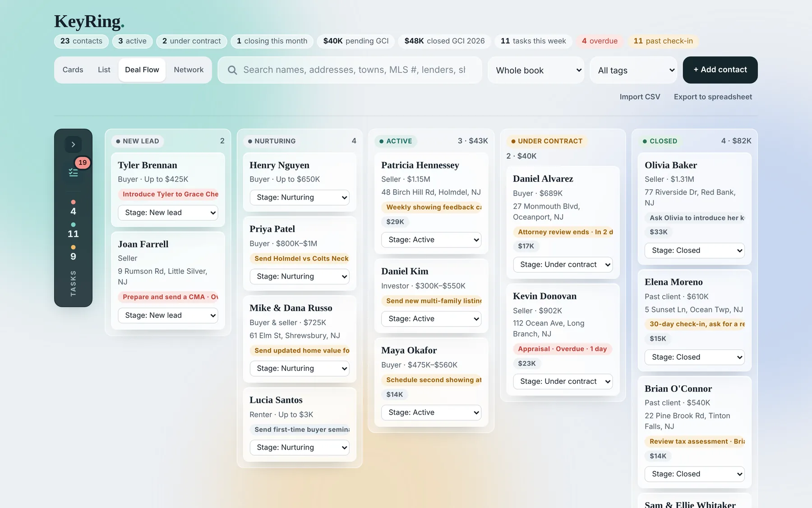Screen dimensions: 812x508
Task: Click the KeyRing logo
Action: click(x=89, y=21)
